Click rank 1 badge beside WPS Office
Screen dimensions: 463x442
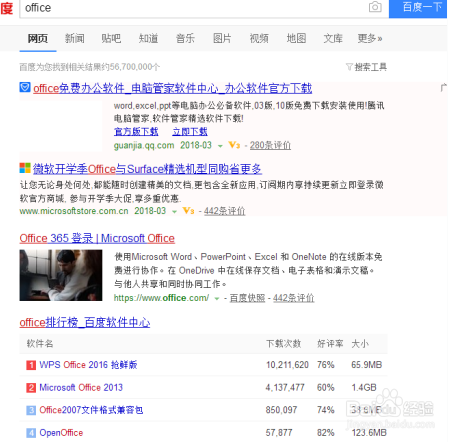tap(31, 365)
